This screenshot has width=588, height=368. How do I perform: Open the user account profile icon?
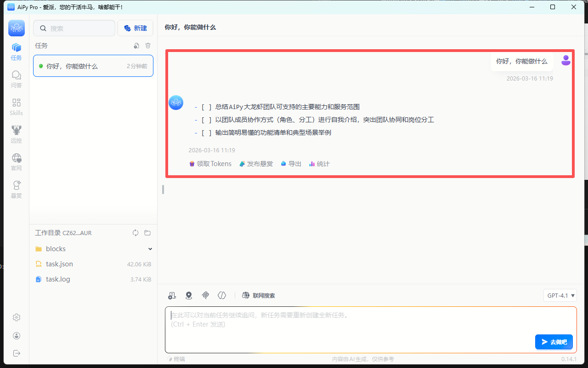coord(17,336)
